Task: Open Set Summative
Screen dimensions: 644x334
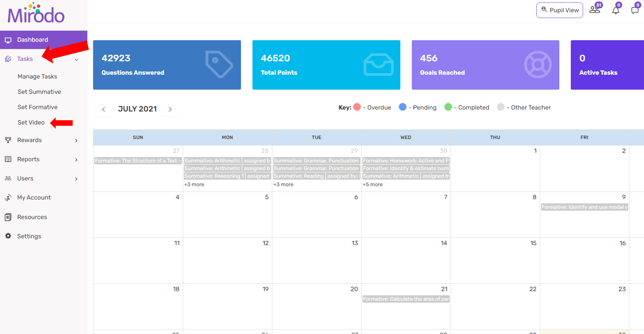Action: (39, 92)
